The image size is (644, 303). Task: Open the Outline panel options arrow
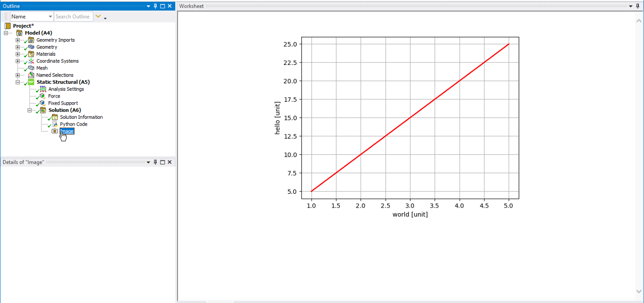tap(149, 6)
